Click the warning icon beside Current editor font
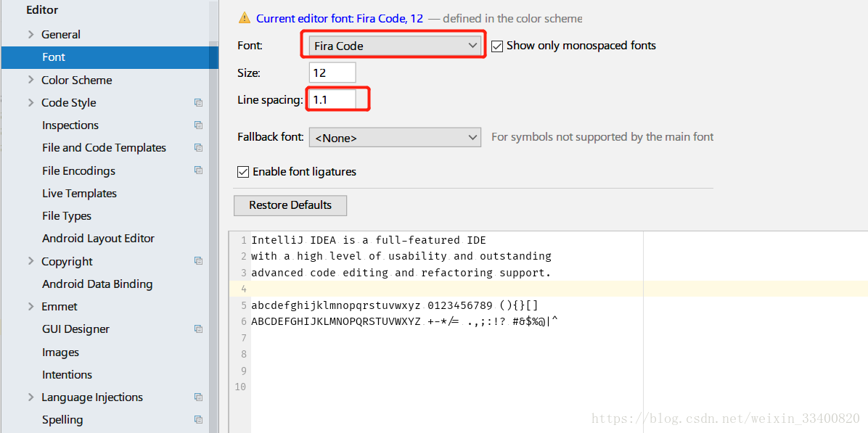The width and height of the screenshot is (868, 433). (244, 18)
